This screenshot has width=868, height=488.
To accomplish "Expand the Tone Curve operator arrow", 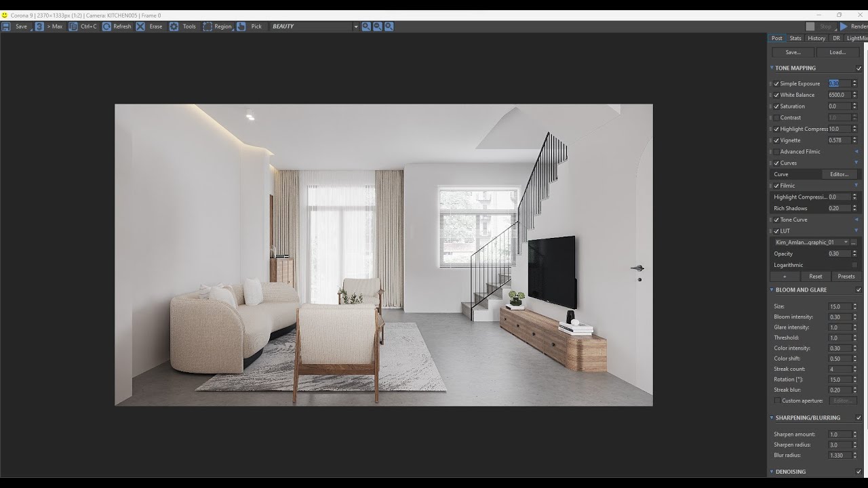I will tap(856, 220).
